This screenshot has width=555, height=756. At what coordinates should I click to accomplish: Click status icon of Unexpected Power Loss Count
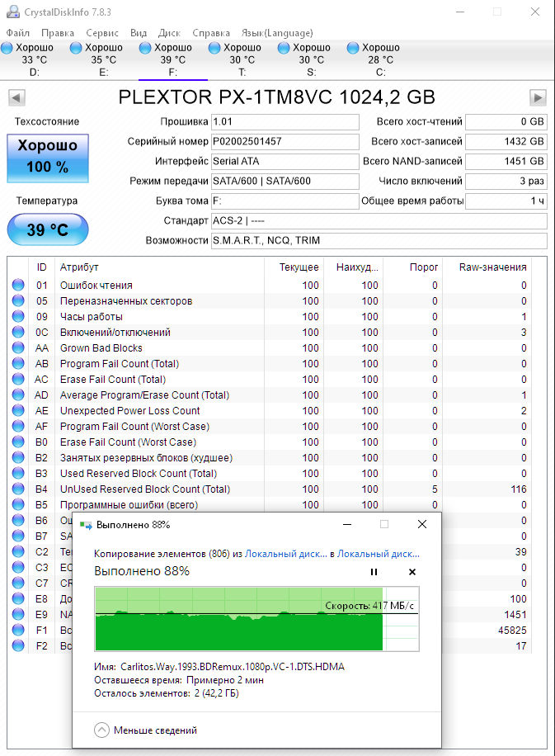pos(18,410)
